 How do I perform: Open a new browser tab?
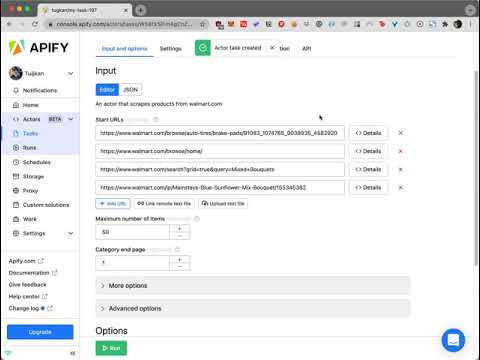[141, 10]
